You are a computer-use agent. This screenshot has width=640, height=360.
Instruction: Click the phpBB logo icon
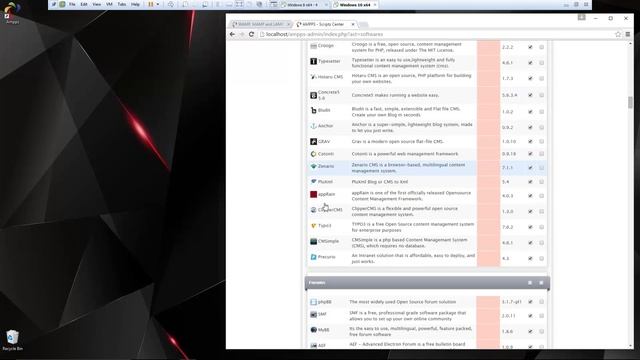point(313,302)
